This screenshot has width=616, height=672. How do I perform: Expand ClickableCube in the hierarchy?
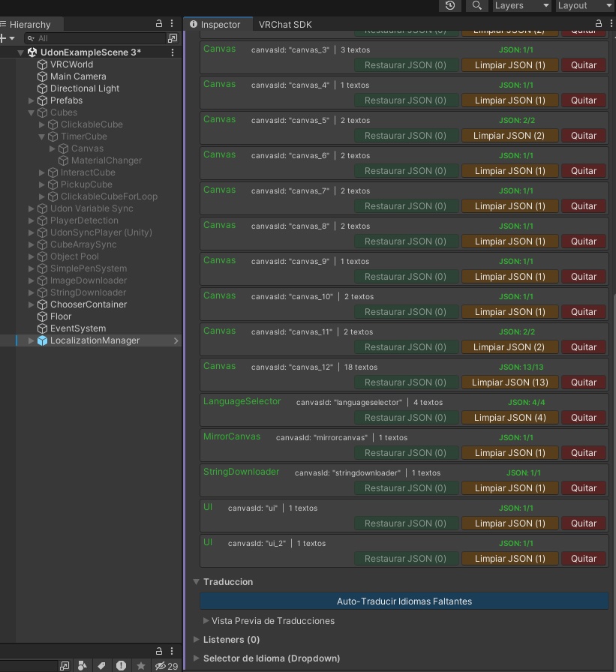click(41, 124)
